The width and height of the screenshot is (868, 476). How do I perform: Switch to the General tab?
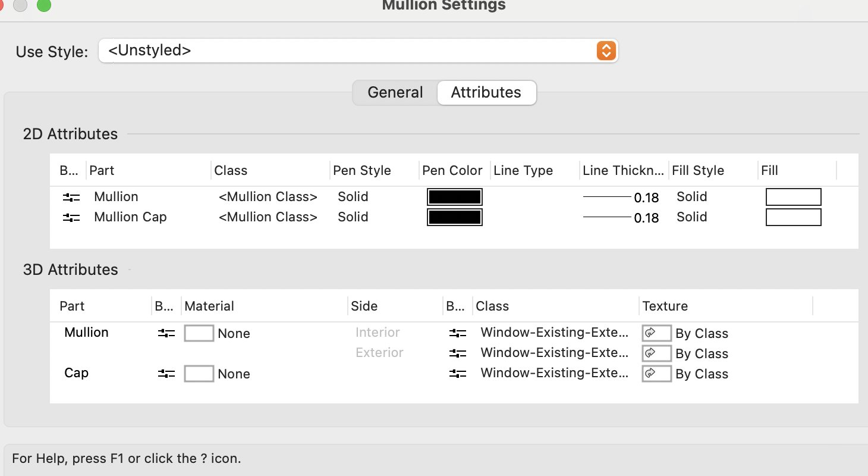(395, 93)
